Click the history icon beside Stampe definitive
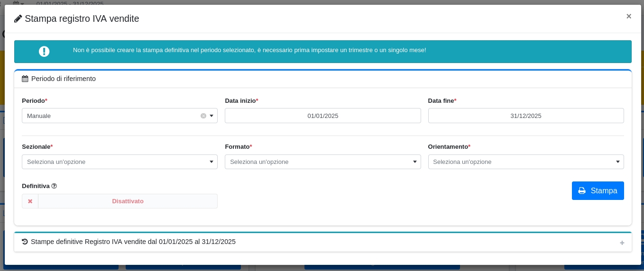The width and height of the screenshot is (644, 271). click(25, 242)
